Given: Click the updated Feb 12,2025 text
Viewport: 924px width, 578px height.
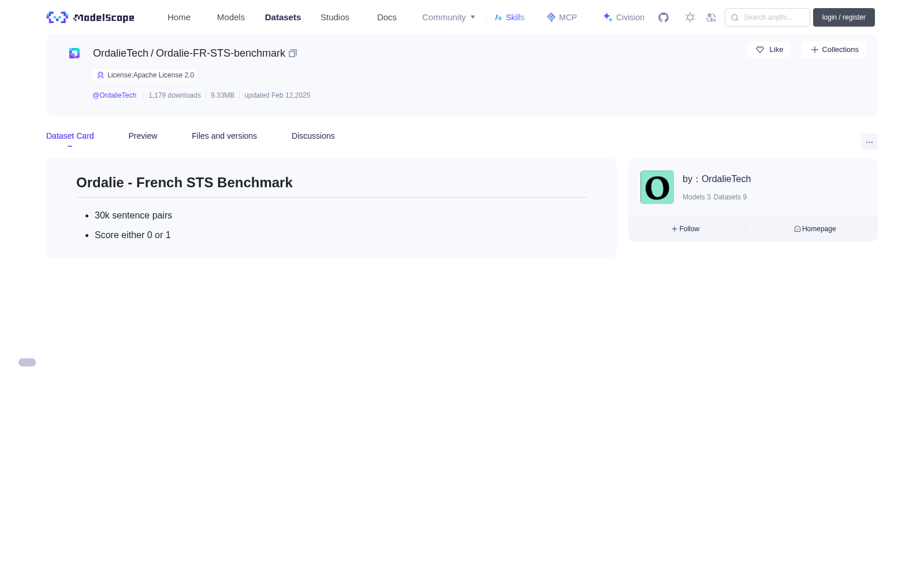Looking at the screenshot, I should click(x=277, y=95).
